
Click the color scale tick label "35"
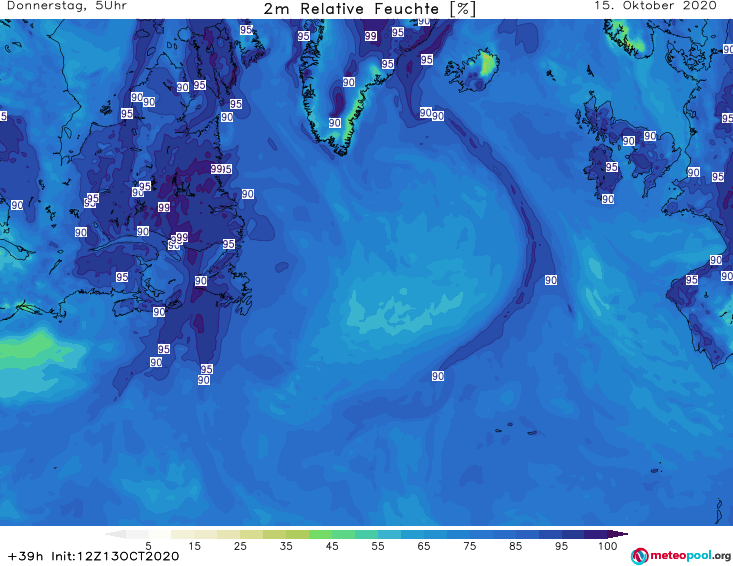coord(286,546)
